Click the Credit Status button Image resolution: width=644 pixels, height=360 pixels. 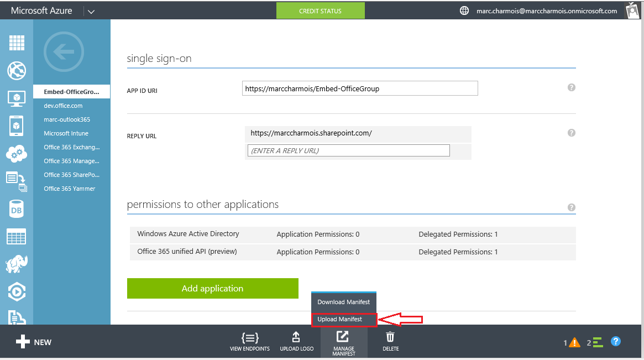pos(321,11)
